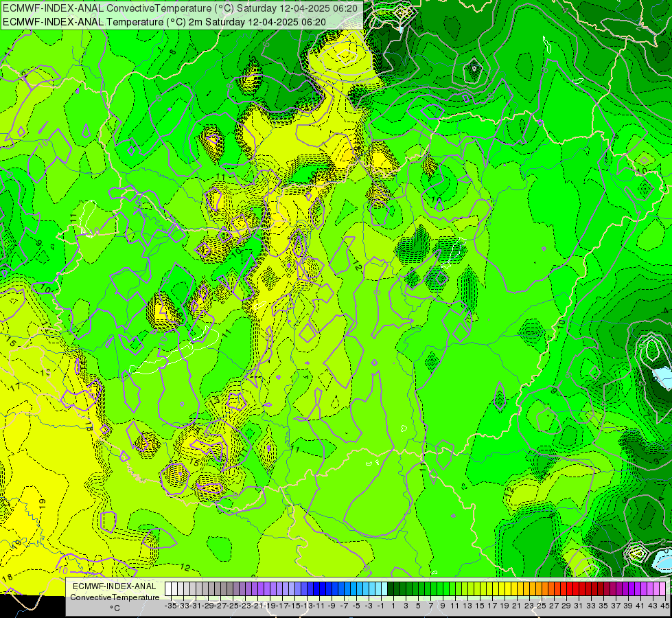
Task: Pick the darkest green swatch beside the cyan swatches
Action: pyautogui.click(x=391, y=589)
